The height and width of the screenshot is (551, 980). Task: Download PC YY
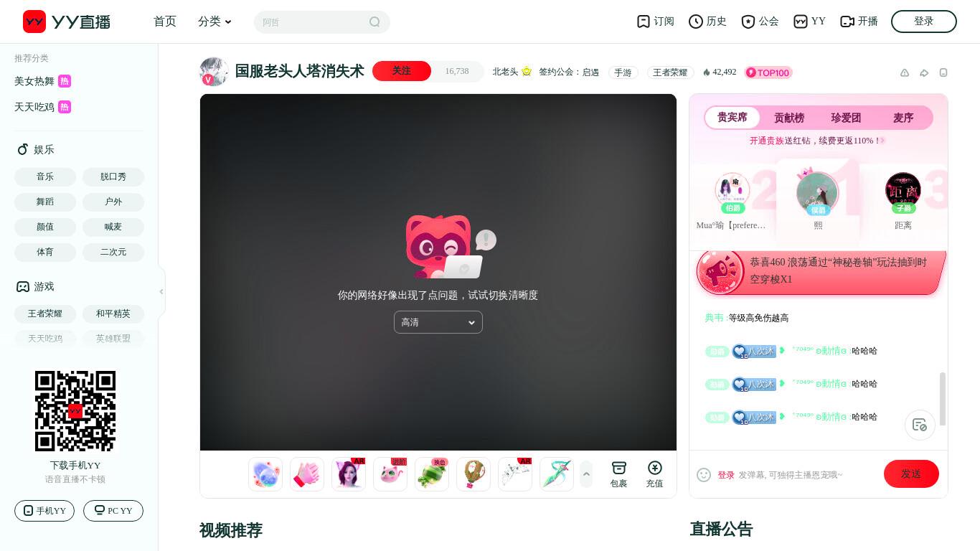click(x=113, y=511)
